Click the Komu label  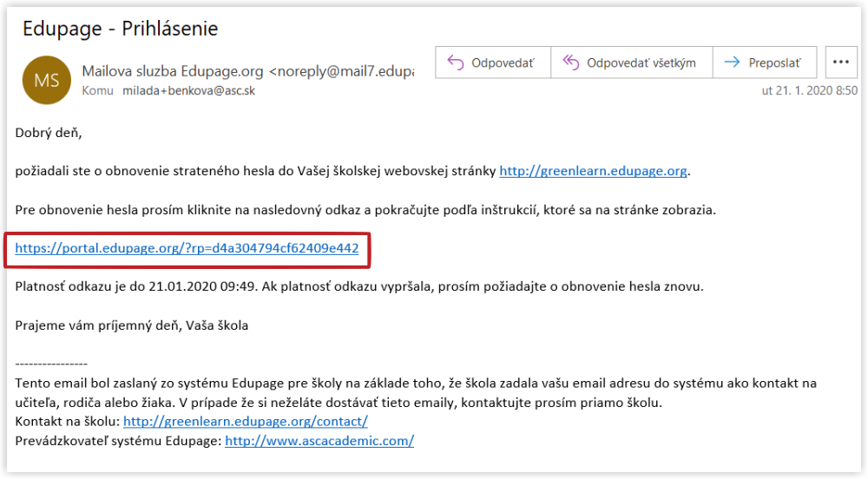[97, 91]
